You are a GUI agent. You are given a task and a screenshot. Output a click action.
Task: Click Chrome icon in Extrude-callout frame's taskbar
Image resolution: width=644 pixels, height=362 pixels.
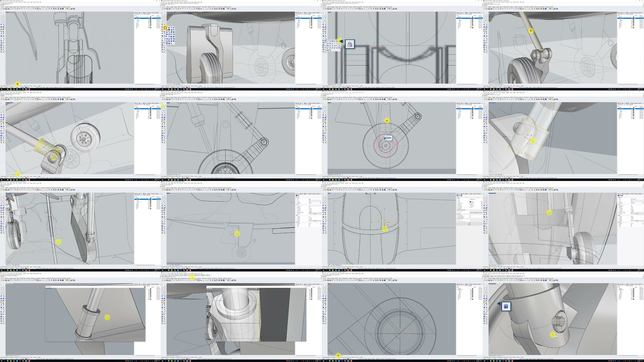click(497, 361)
